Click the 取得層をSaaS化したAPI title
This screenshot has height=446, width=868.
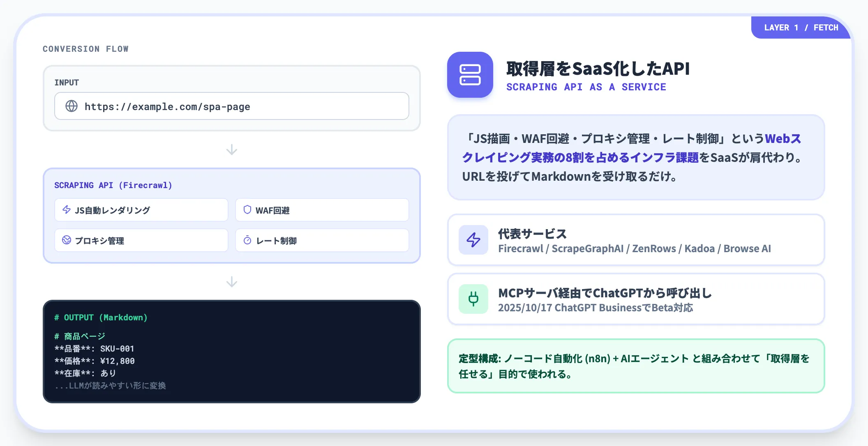point(598,69)
